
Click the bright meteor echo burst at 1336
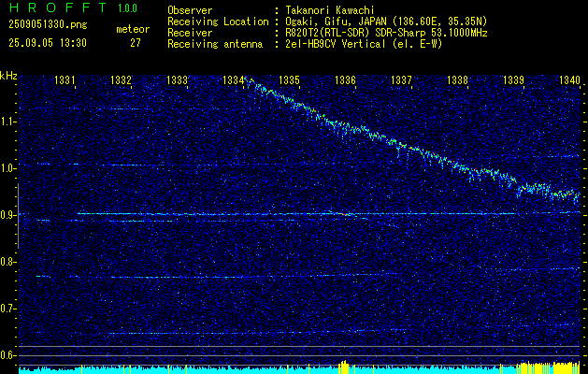coord(342,213)
